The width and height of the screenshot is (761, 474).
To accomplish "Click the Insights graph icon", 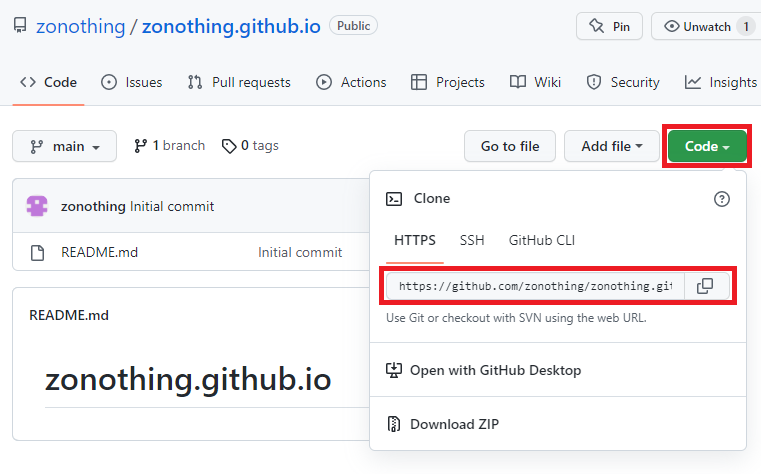I will [693, 82].
